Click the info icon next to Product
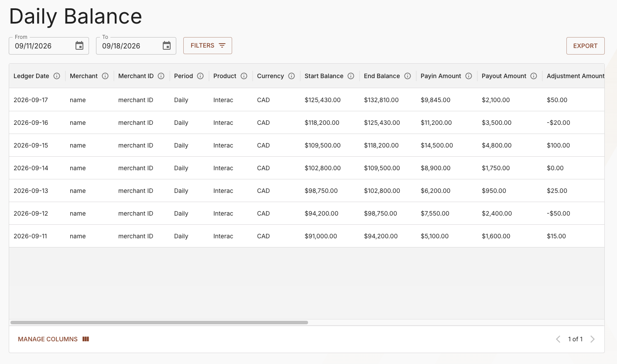 point(244,76)
